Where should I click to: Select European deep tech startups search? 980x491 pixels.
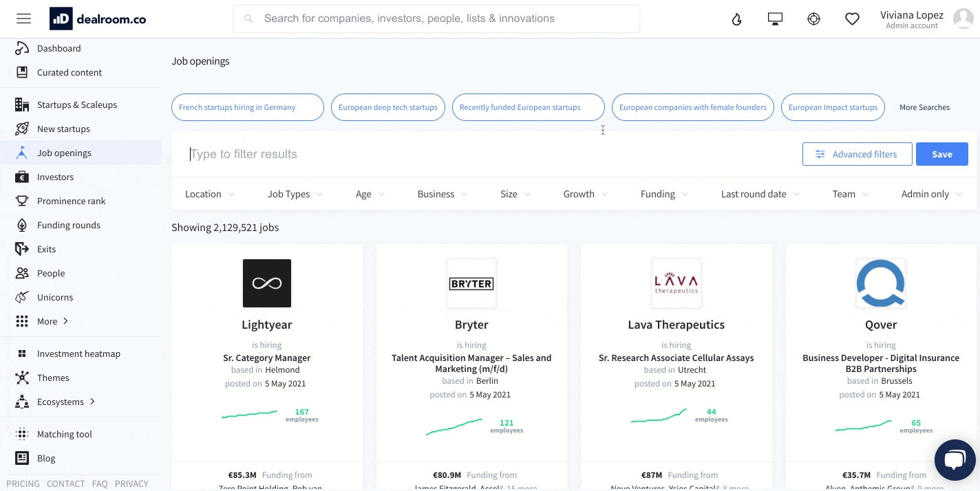[388, 107]
